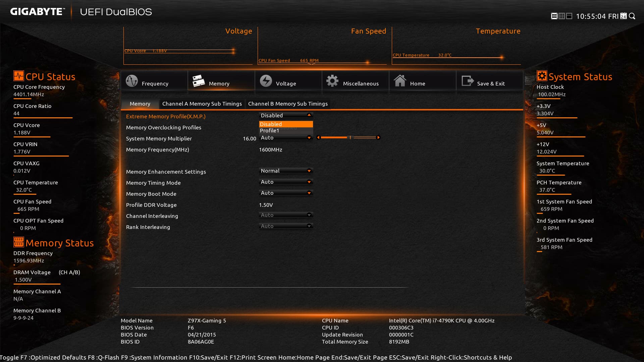Go to the Home house icon
Screen dimensions: 644x362
[400, 81]
